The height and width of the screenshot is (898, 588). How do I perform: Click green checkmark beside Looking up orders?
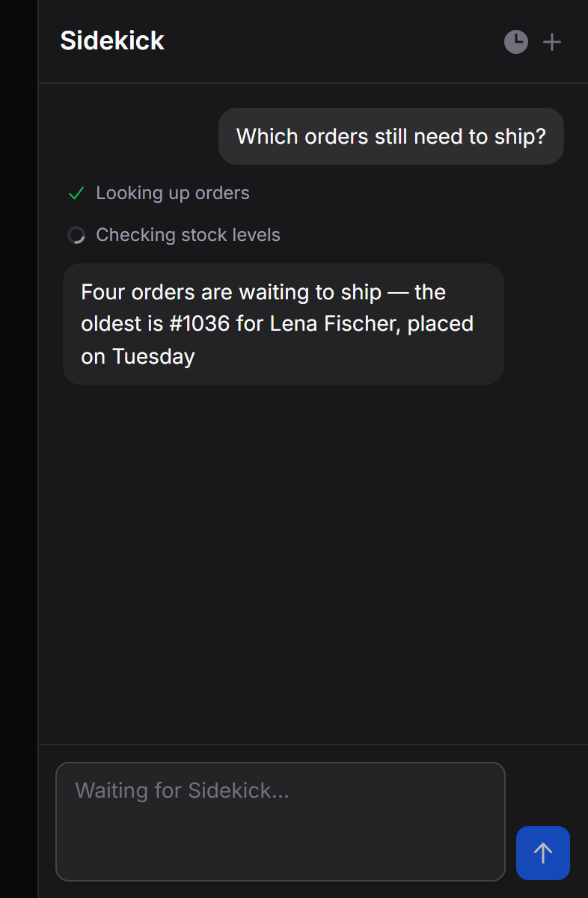tap(76, 193)
